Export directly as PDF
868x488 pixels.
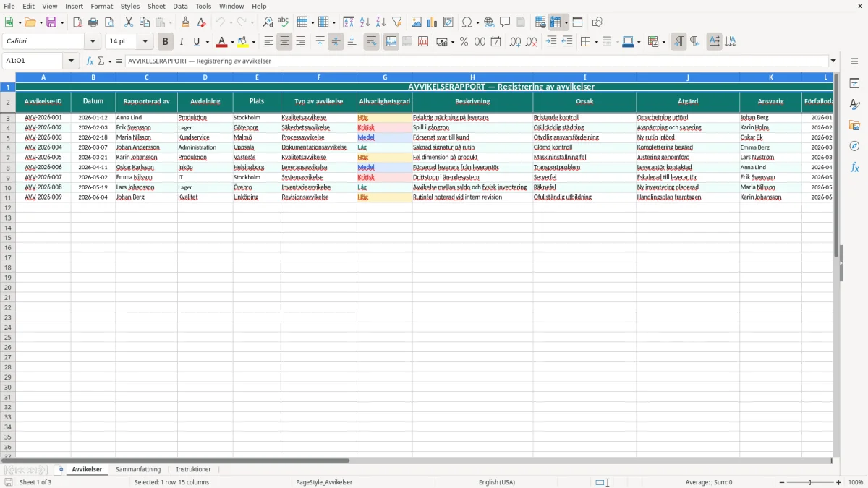pos(77,22)
